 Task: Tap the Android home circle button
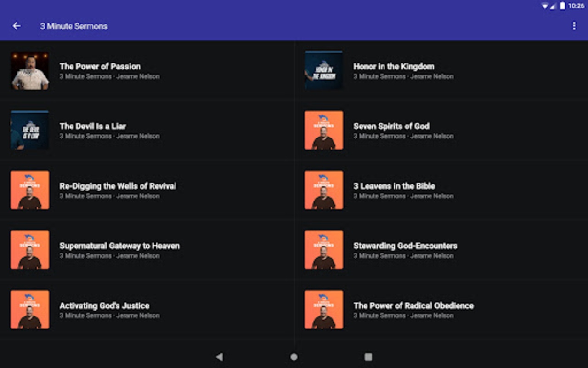coord(294,356)
